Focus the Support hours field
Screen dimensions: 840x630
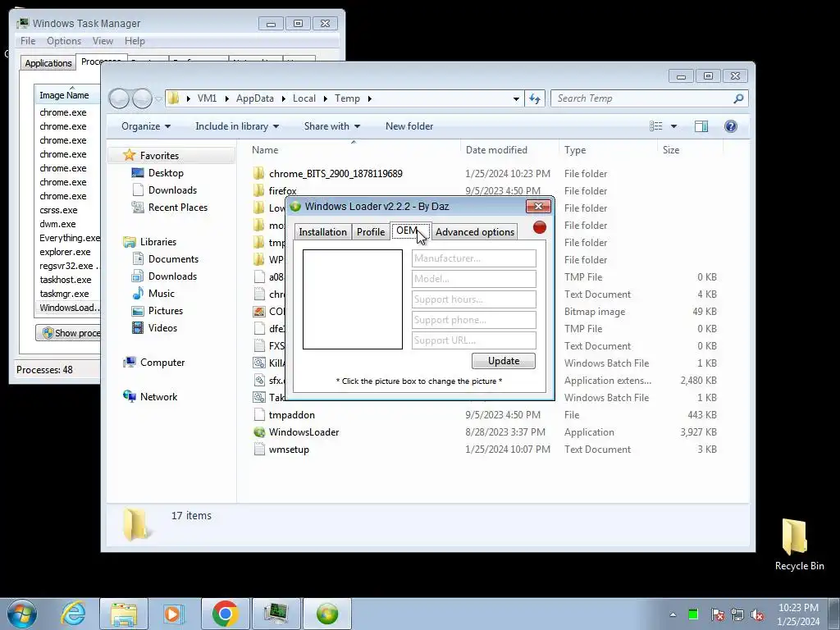[x=473, y=299]
